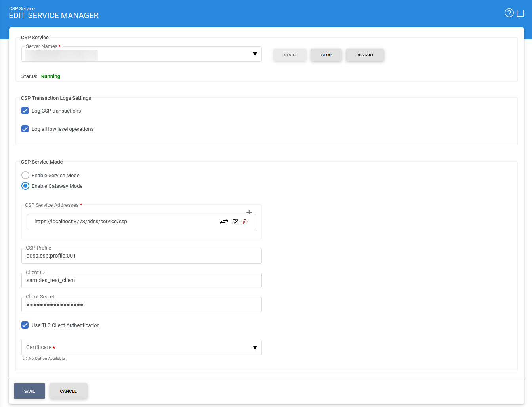This screenshot has height=407, width=532.
Task: Expand the Server Names dropdown
Action: point(255,54)
